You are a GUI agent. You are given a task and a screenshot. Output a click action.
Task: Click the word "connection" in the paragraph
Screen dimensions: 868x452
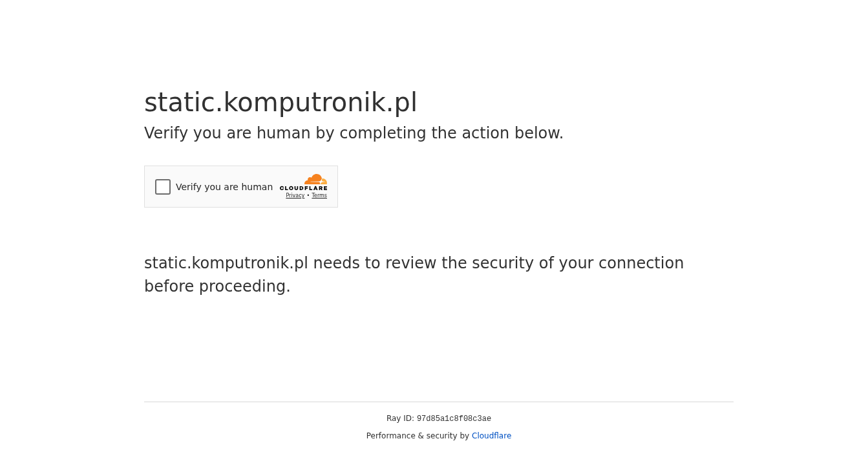(x=640, y=263)
